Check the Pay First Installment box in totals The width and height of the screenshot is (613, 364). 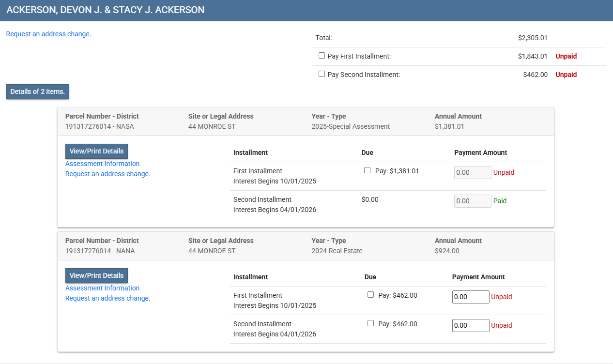[x=322, y=56]
